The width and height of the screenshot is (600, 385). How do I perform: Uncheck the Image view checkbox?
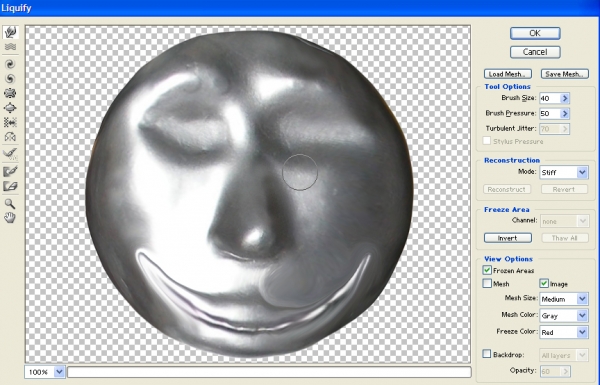point(544,284)
